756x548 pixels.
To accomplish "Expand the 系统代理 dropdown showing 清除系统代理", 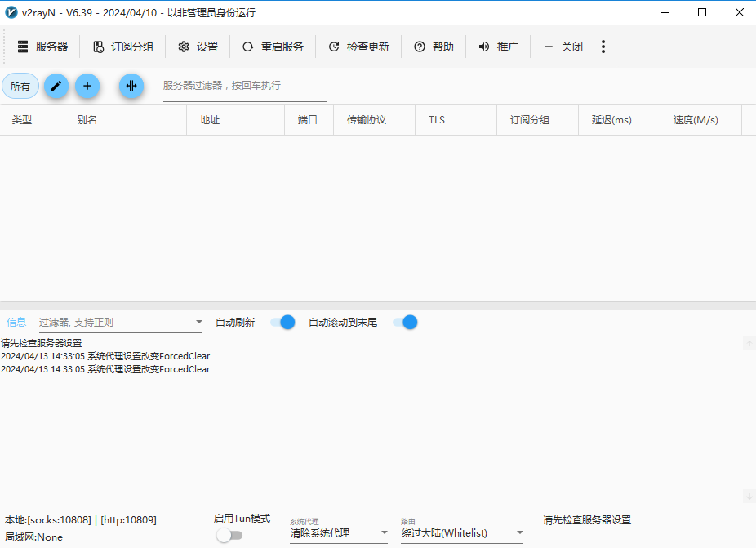I will pyautogui.click(x=339, y=533).
